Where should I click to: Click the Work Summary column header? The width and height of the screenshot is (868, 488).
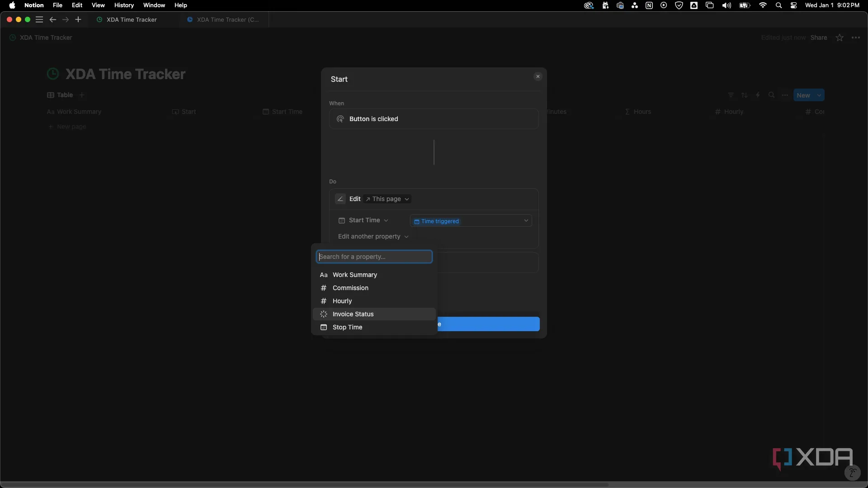[x=74, y=112]
